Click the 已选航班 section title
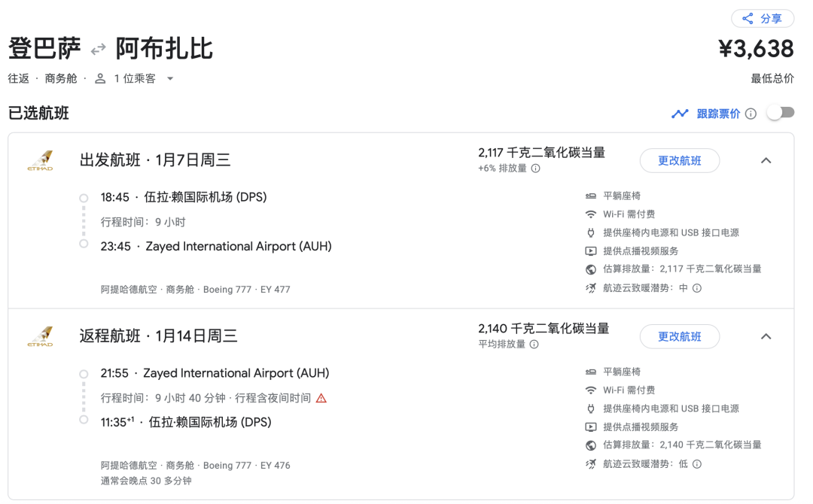Image resolution: width=813 pixels, height=504 pixels. [38, 113]
